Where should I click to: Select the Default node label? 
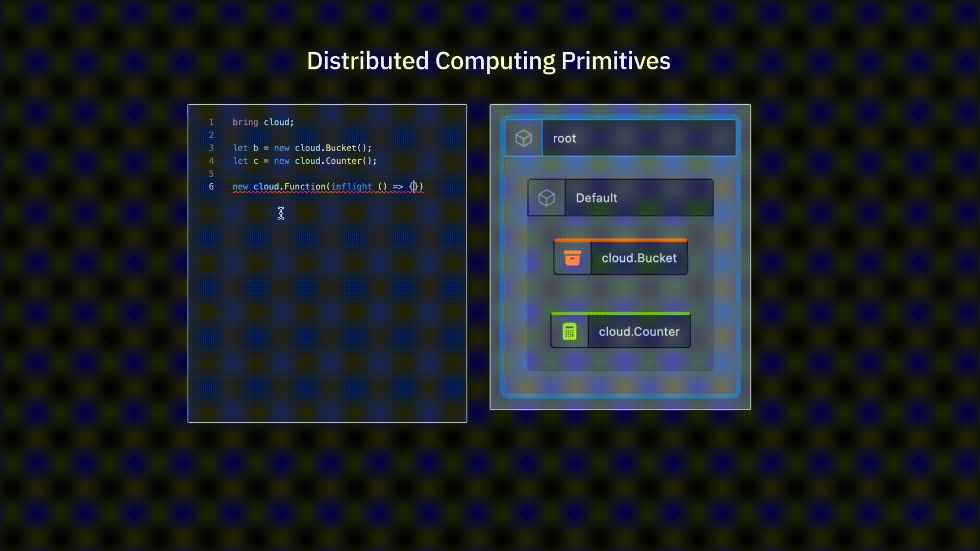coord(596,198)
